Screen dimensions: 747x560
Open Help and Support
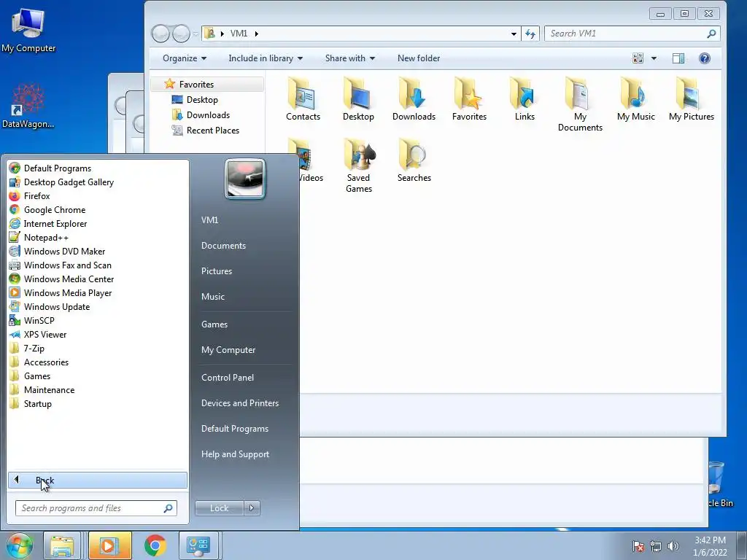235,454
